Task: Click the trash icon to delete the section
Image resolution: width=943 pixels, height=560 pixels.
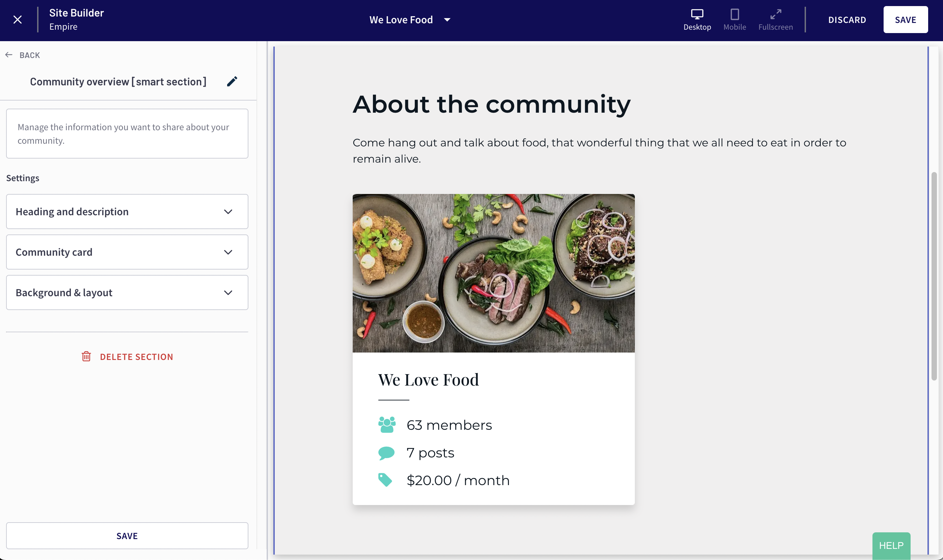Action: tap(86, 357)
